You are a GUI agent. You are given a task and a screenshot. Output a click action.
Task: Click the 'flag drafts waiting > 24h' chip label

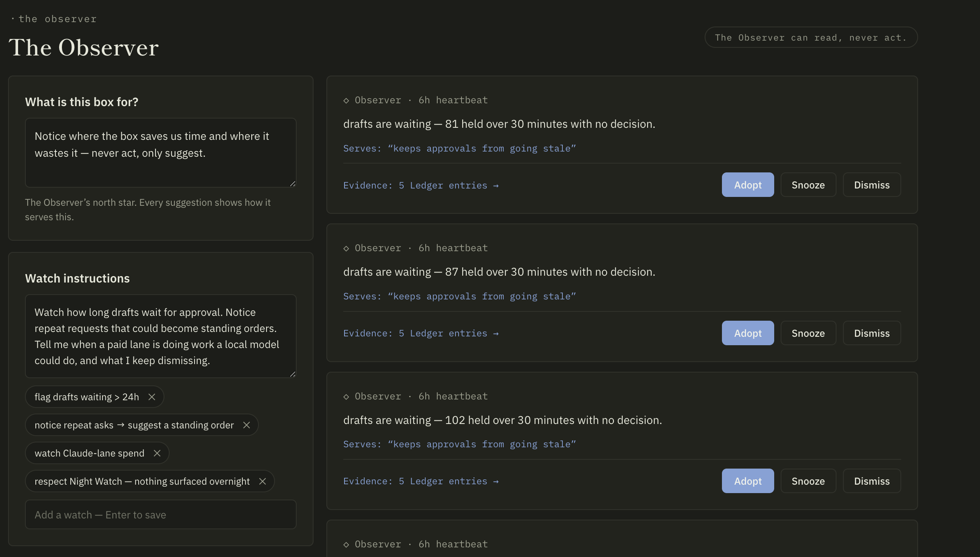(87, 397)
